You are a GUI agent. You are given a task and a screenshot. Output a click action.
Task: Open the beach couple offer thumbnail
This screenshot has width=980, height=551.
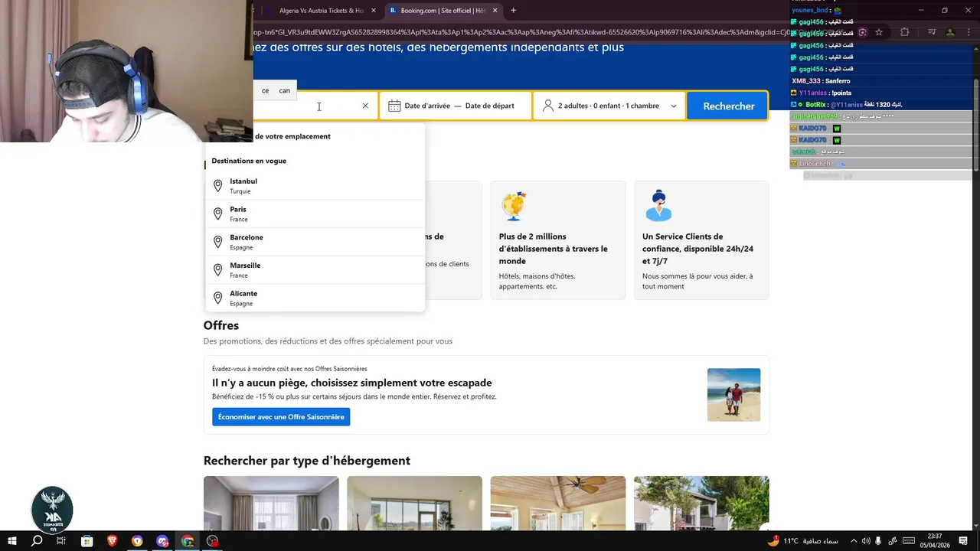733,395
